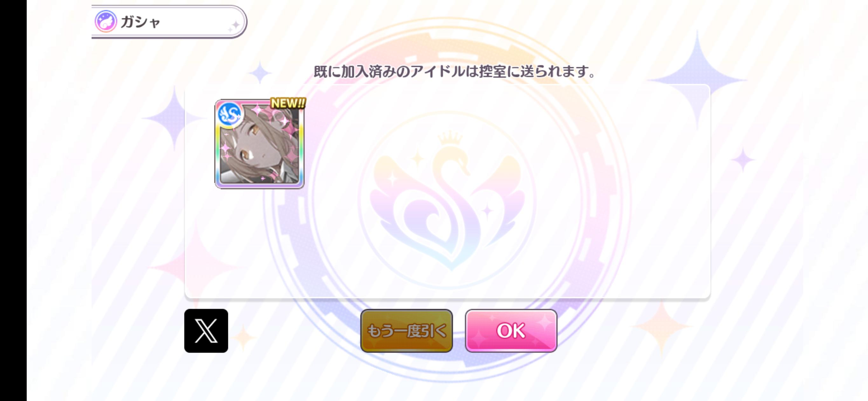Click the small purple star at right edge
This screenshot has width=868, height=401.
click(743, 159)
